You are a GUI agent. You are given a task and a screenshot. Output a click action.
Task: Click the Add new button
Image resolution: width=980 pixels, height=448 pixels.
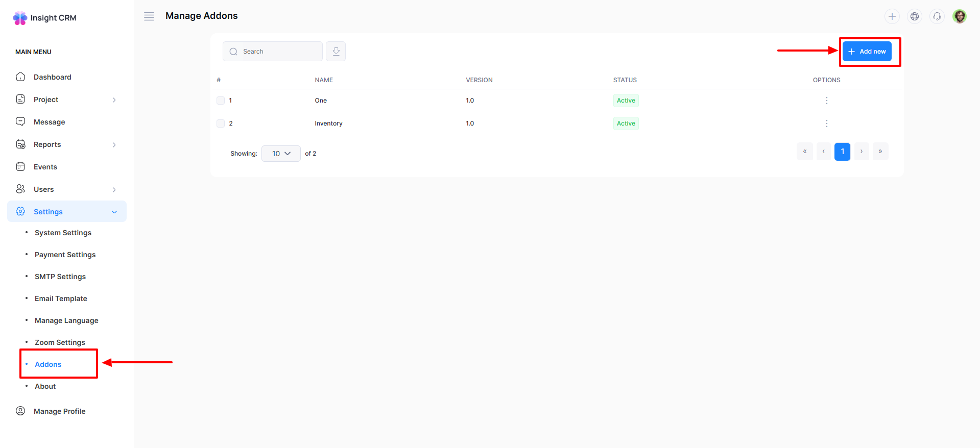867,52
